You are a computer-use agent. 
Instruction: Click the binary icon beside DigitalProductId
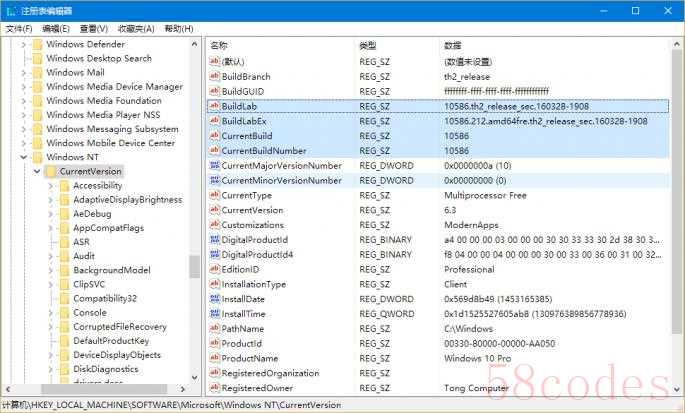pos(214,240)
